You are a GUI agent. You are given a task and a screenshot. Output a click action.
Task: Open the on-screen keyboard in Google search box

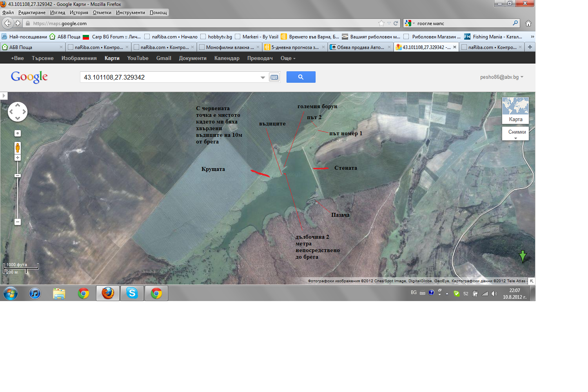pyautogui.click(x=274, y=77)
